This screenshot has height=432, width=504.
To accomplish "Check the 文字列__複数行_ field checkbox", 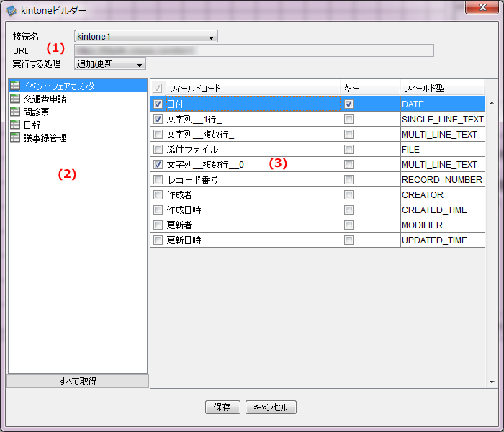I will coord(158,134).
